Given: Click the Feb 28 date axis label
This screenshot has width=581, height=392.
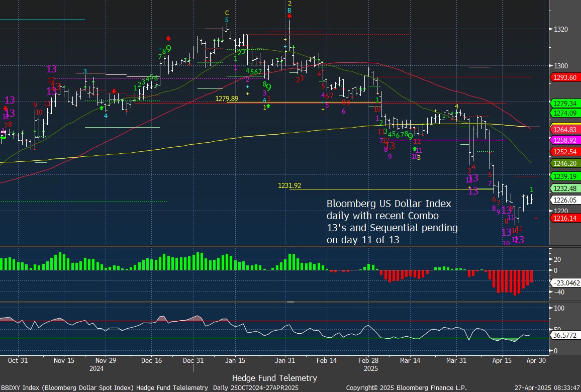Looking at the screenshot, I should (368, 360).
